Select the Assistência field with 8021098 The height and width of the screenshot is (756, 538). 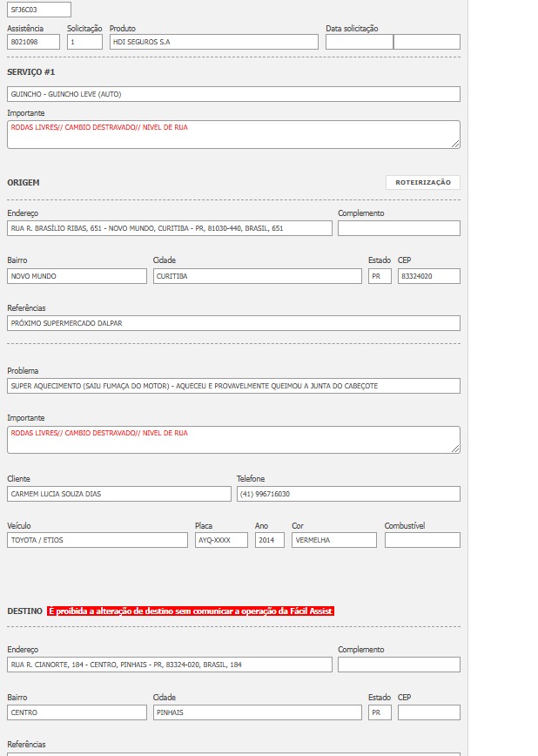click(33, 42)
